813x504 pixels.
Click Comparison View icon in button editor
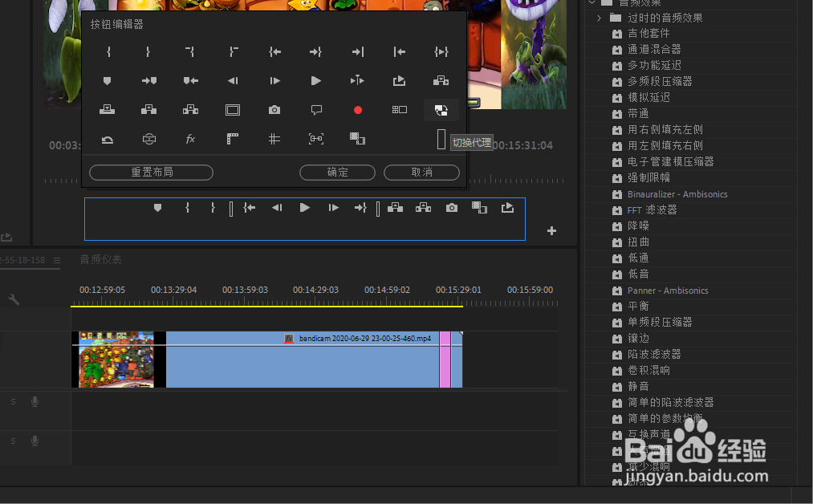click(357, 139)
